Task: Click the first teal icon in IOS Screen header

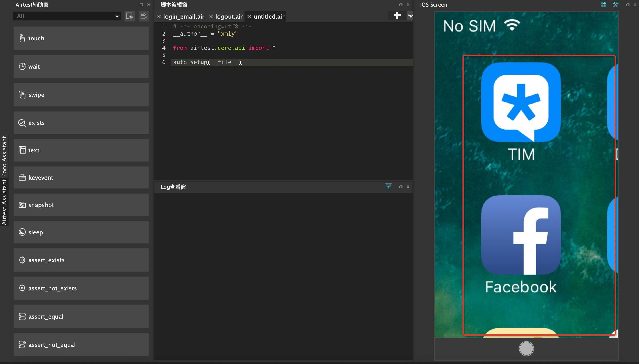Action: click(603, 4)
